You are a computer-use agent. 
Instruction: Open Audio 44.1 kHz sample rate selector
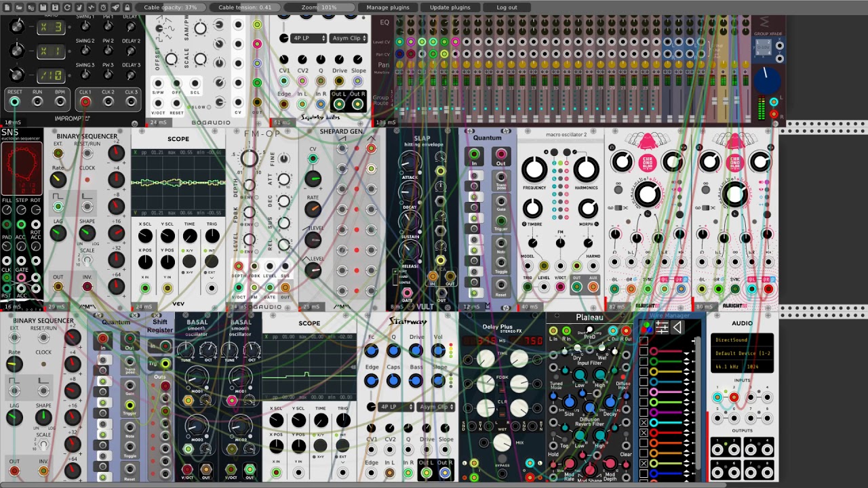(726, 367)
